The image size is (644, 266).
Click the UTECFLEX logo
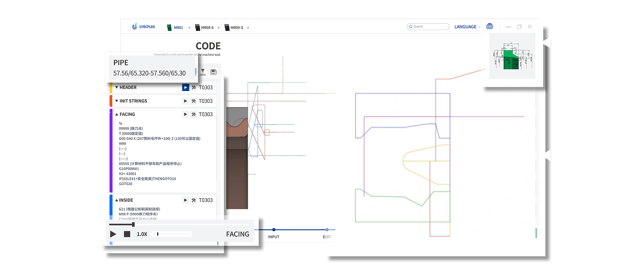pos(143,27)
